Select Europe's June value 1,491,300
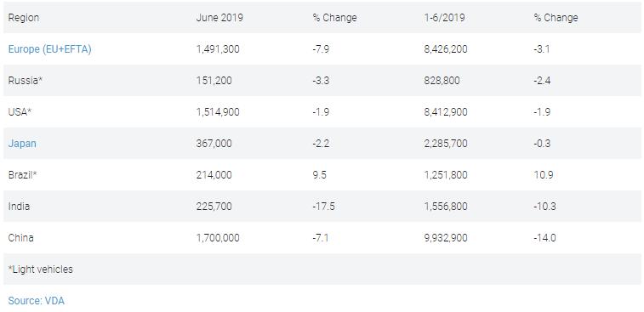Viewport: 644px width, 312px height. pyautogui.click(x=218, y=49)
